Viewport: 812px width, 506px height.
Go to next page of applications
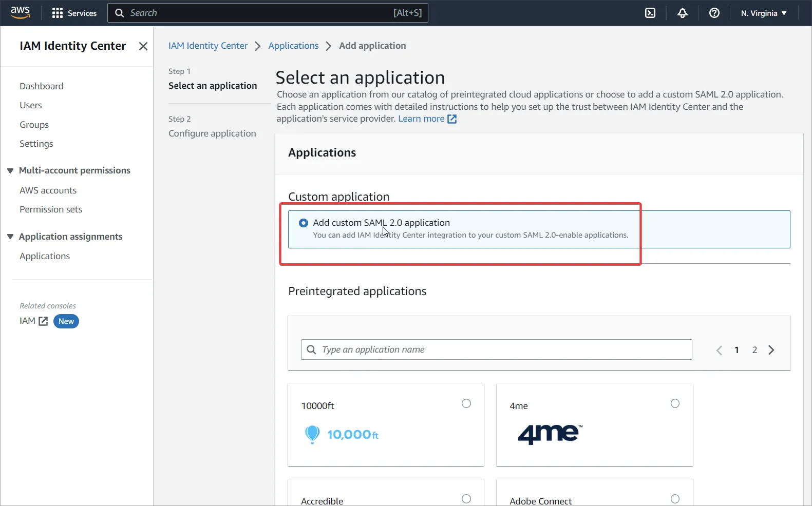771,350
